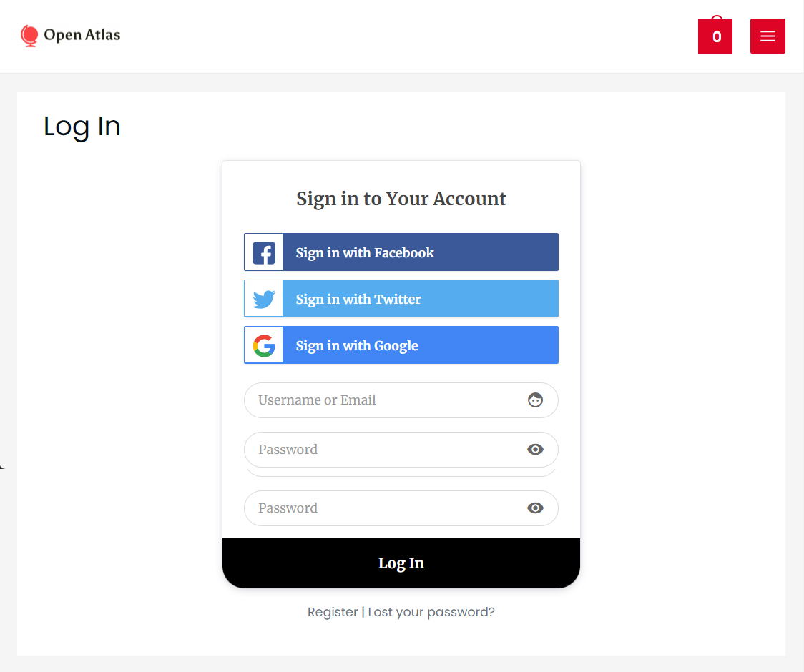Click the user face icon in username field
Image resolution: width=804 pixels, height=672 pixels.
tap(535, 400)
